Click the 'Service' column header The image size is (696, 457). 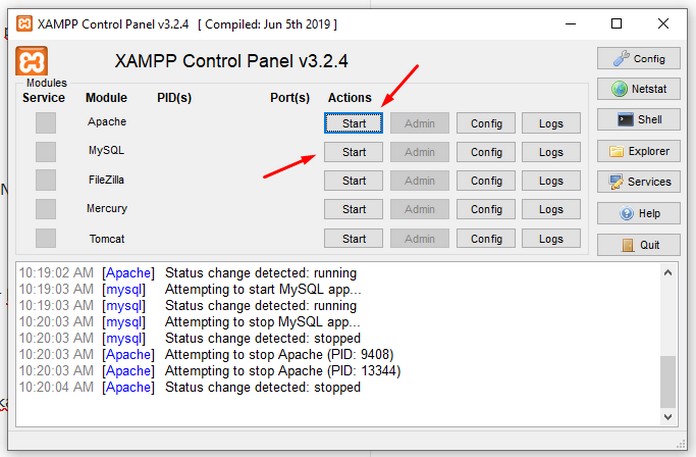pyautogui.click(x=44, y=98)
